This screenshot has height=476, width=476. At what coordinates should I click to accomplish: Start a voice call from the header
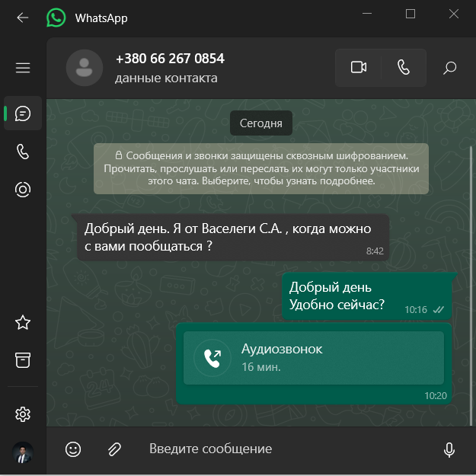[x=404, y=67]
